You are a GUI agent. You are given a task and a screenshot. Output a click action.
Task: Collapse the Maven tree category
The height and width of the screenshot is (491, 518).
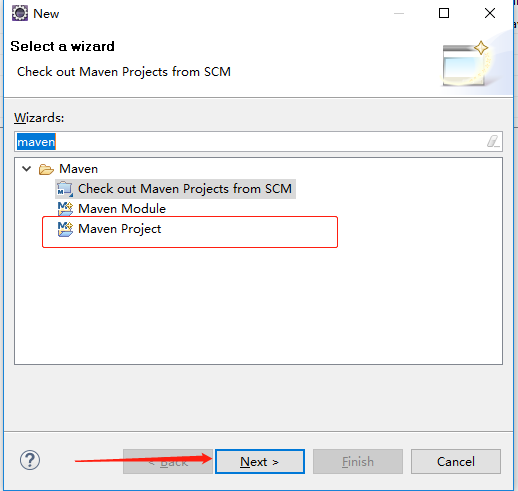click(x=27, y=169)
